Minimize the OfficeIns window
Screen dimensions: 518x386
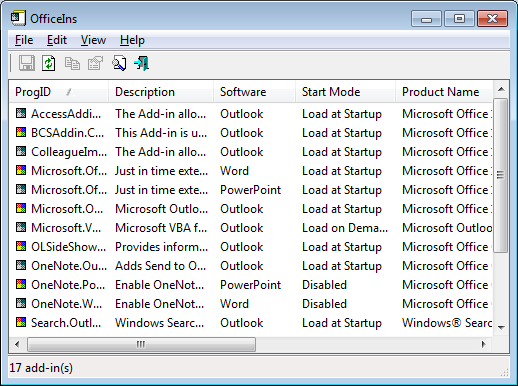pyautogui.click(x=426, y=19)
